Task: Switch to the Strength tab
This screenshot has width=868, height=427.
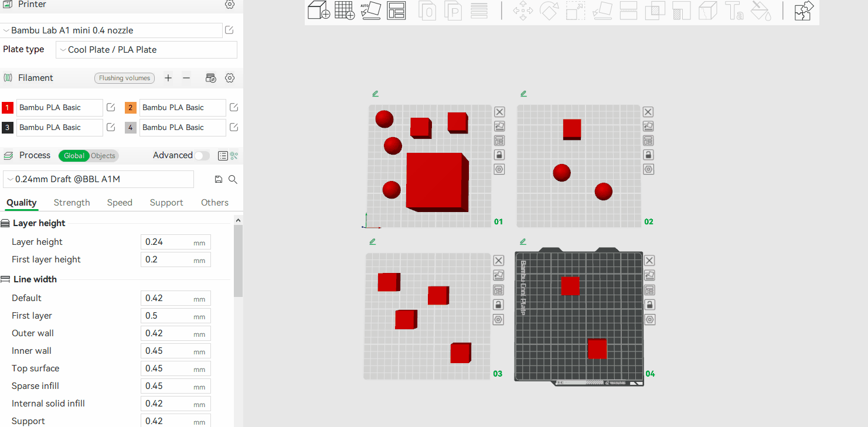Action: (x=72, y=203)
